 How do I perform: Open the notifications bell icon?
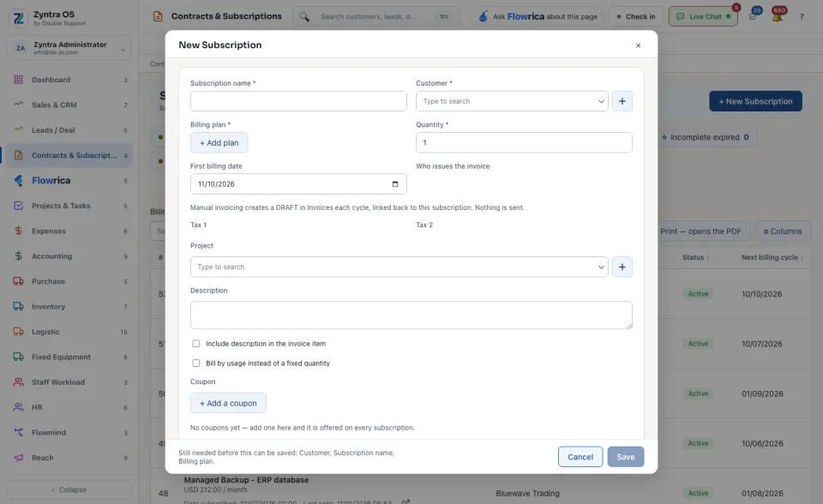point(778,16)
